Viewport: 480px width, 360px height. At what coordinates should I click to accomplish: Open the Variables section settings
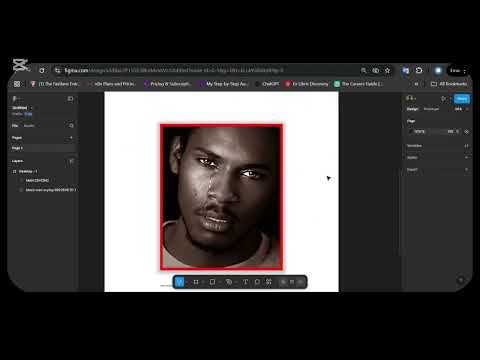[466, 146]
